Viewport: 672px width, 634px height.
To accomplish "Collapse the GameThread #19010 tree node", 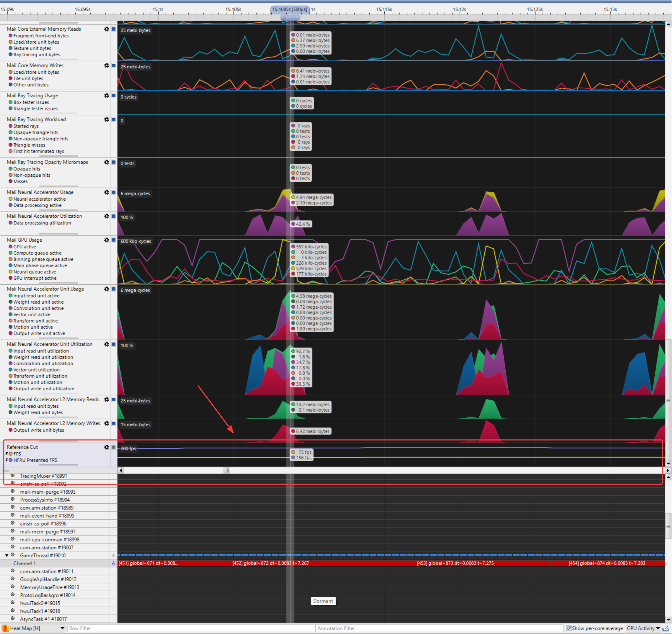I will tap(6, 555).
